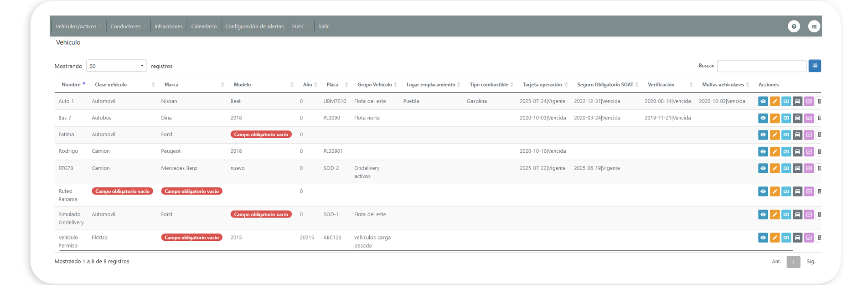This screenshot has height=285, width=868.
Task: Edit vehicle Fatima record
Action: coord(775,135)
